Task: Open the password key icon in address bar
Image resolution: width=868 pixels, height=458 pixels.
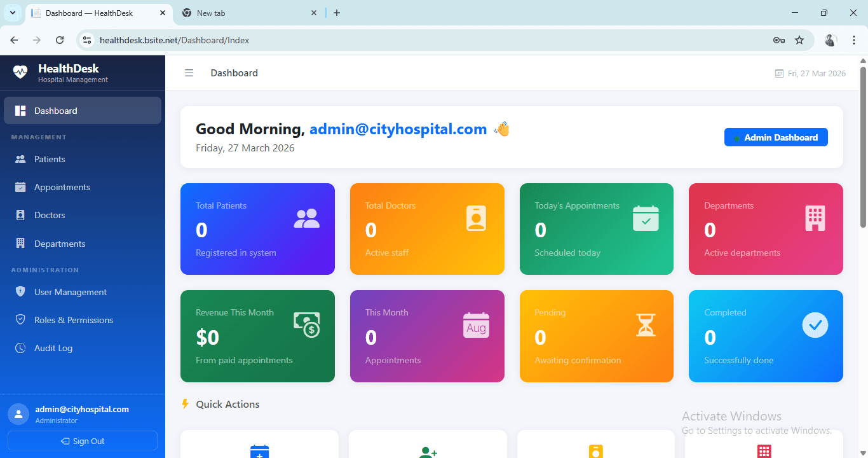Action: (779, 40)
